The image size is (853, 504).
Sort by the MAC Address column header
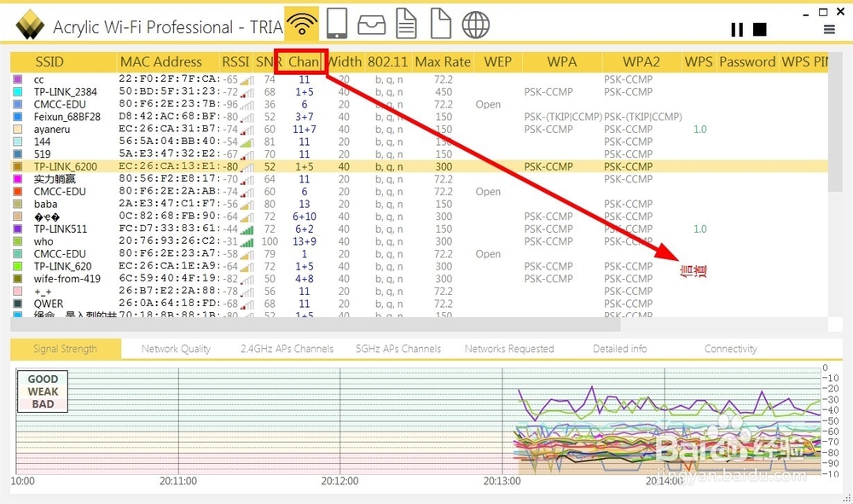point(167,62)
